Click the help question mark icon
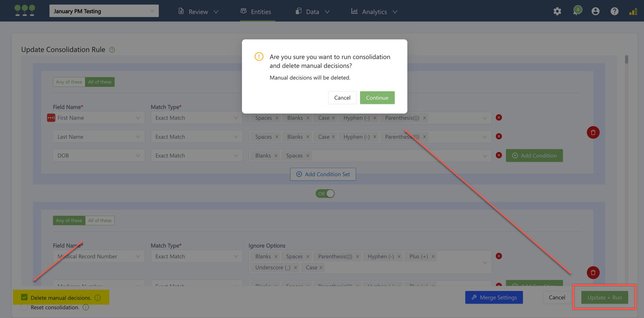 coord(614,11)
